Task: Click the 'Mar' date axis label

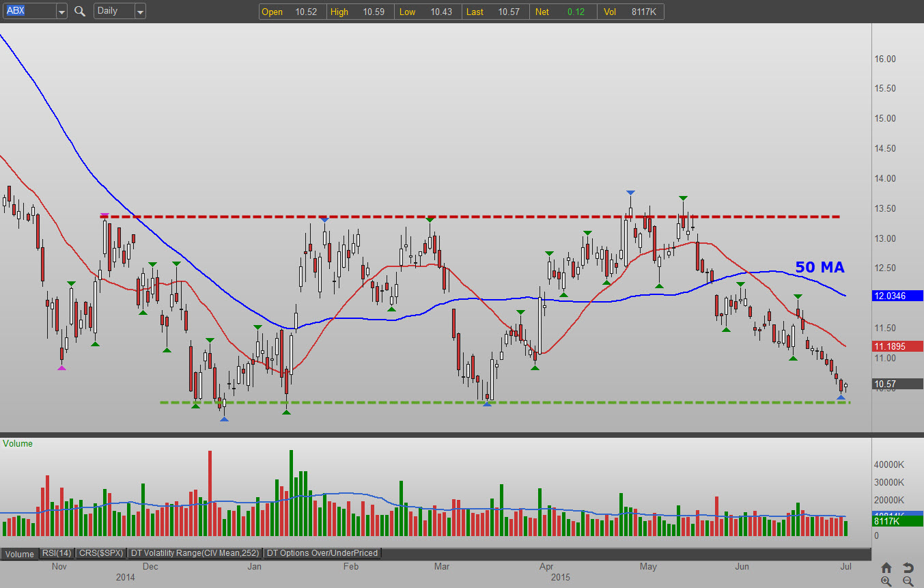Action: (x=442, y=567)
